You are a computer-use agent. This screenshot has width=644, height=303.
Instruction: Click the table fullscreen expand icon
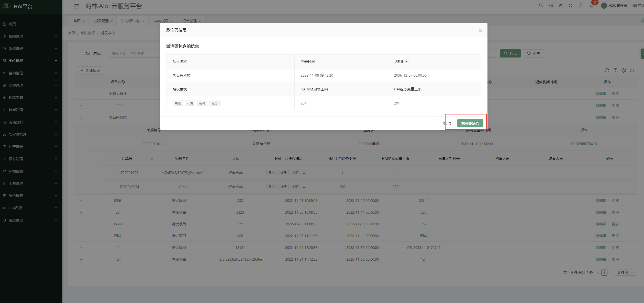coord(632,71)
